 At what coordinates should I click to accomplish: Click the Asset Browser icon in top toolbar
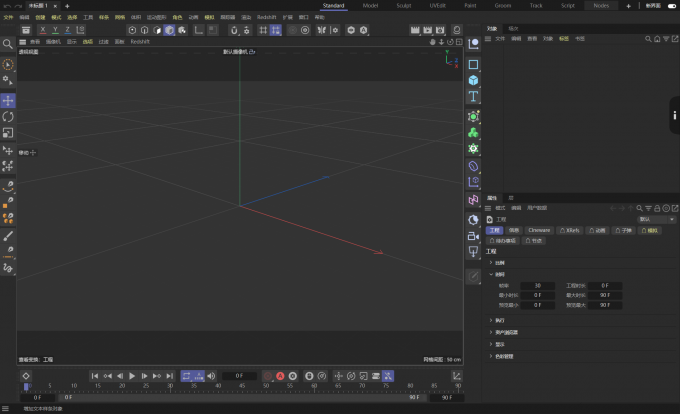tap(26, 30)
